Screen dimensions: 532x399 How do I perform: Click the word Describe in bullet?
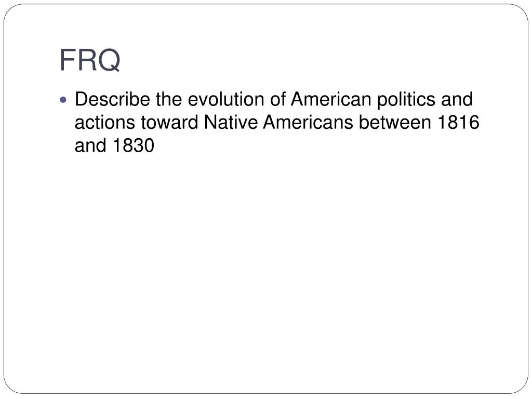click(112, 99)
